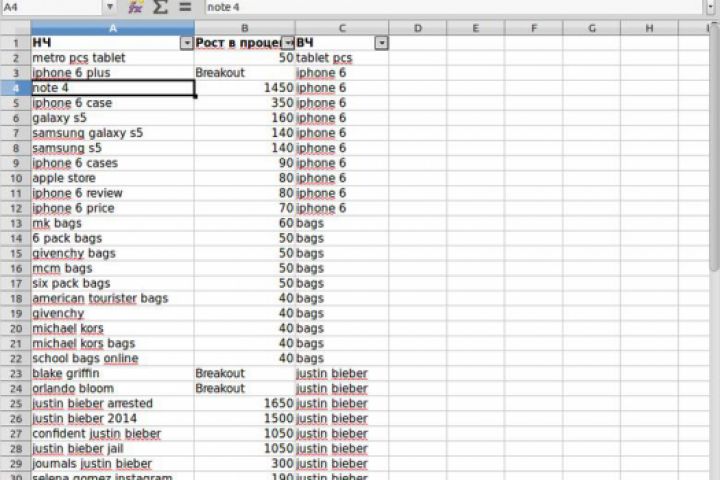Click cell 'apple store'
The width and height of the screenshot is (720, 480).
[x=112, y=178]
